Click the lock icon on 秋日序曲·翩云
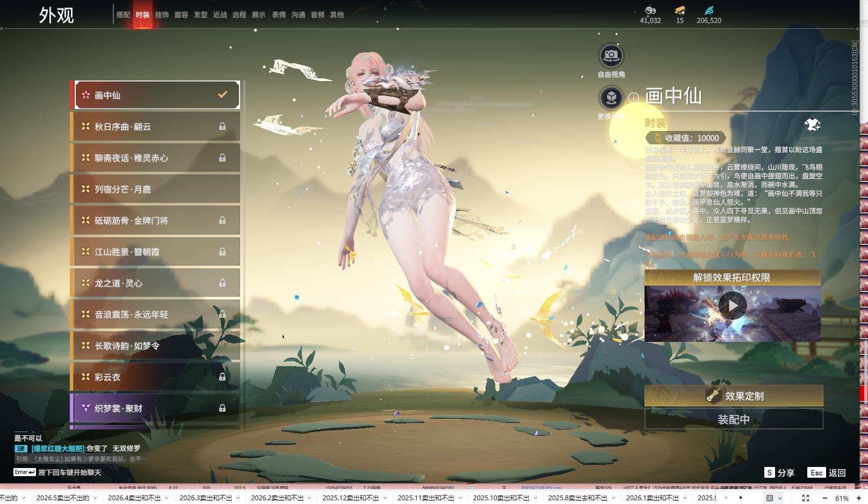 coord(222,127)
